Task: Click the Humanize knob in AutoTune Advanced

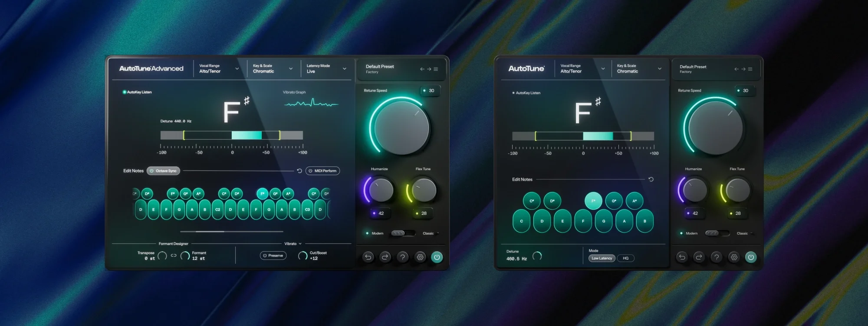Action: point(381,190)
